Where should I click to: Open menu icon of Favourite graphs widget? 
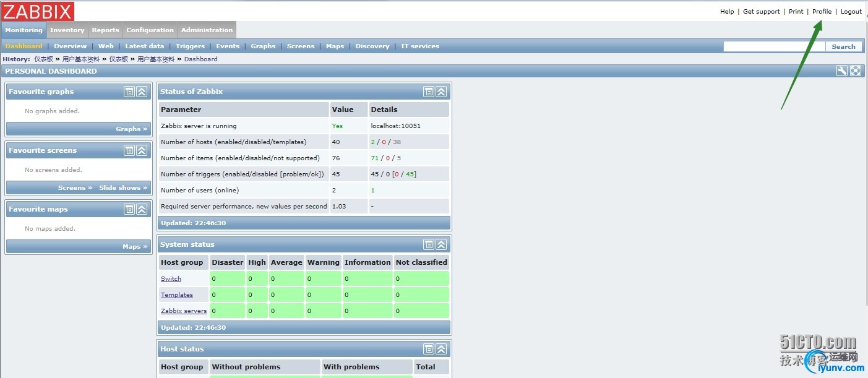point(129,92)
